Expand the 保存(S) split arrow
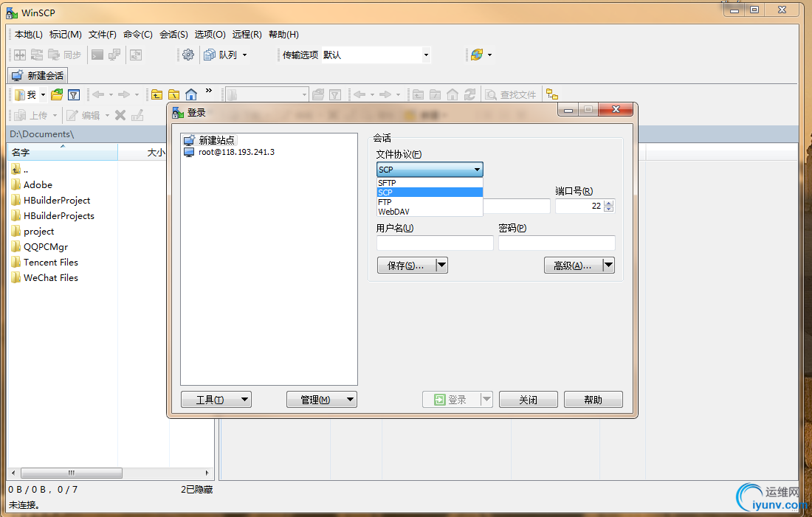 (441, 265)
